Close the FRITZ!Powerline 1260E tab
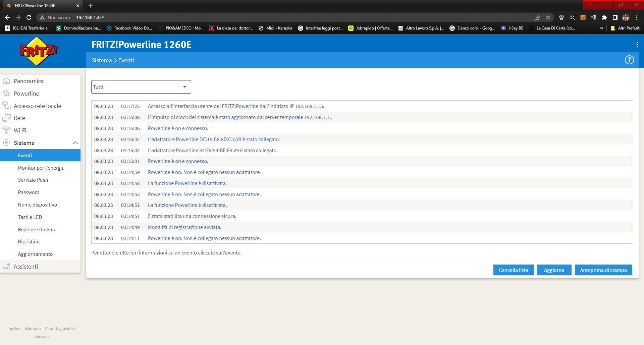 pyautogui.click(x=78, y=6)
